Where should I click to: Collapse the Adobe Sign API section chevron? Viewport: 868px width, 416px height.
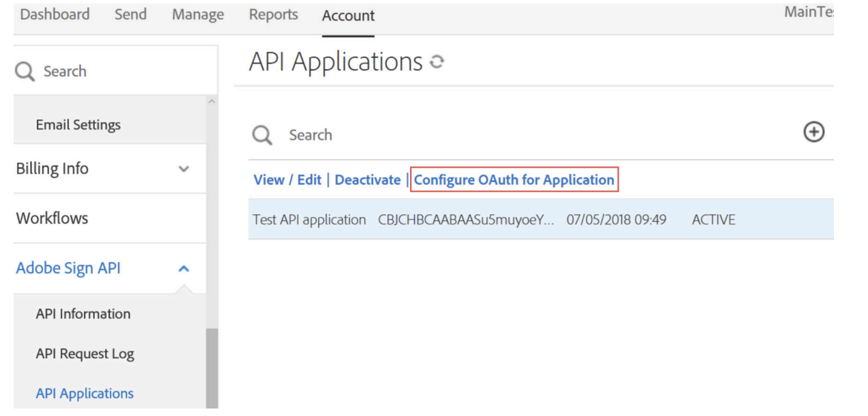click(x=183, y=269)
